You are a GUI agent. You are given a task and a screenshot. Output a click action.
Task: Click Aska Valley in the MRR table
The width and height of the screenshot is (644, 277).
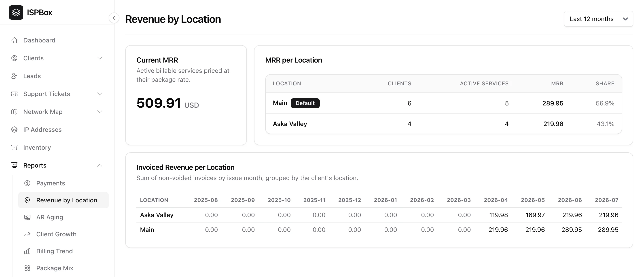pyautogui.click(x=290, y=124)
